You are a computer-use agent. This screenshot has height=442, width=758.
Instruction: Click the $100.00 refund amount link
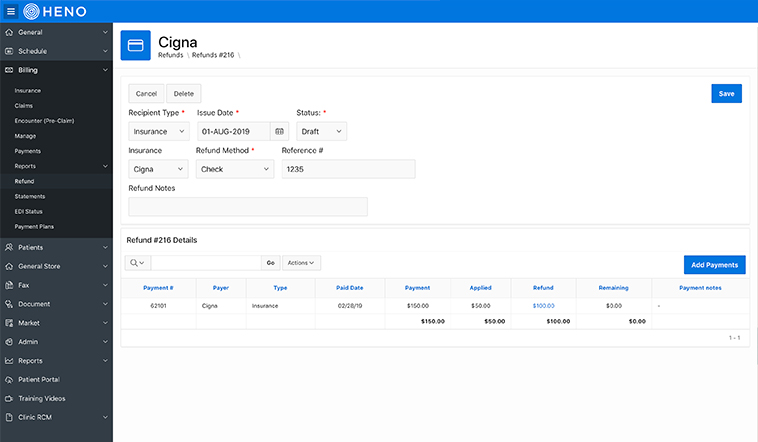pos(543,306)
